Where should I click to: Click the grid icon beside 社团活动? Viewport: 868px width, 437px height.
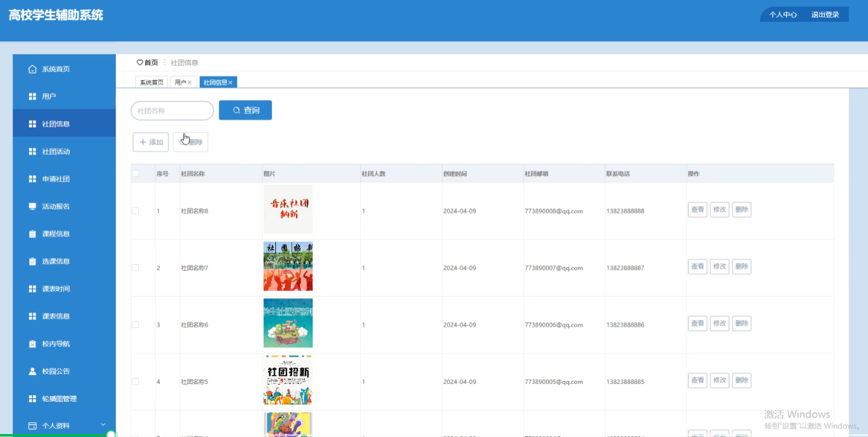coord(32,152)
